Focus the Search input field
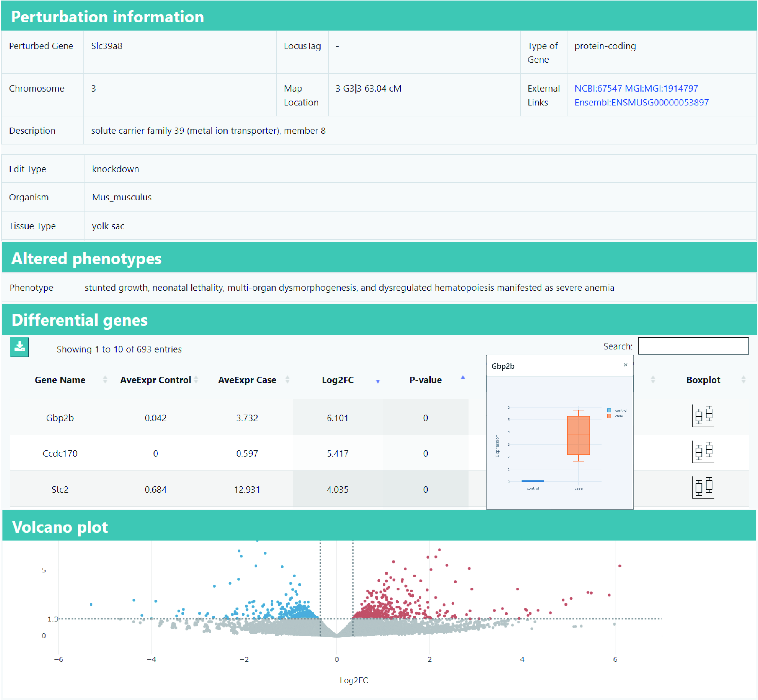The height and width of the screenshot is (700, 758). (x=693, y=346)
